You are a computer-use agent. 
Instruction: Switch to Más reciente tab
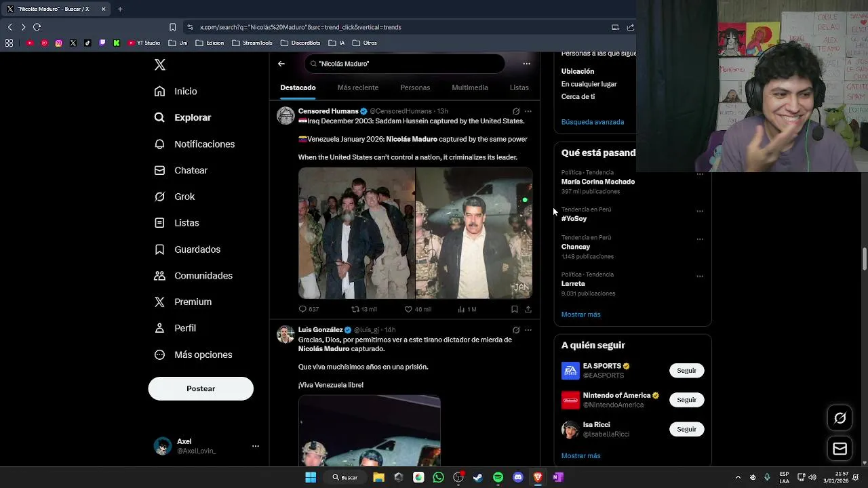click(x=358, y=87)
